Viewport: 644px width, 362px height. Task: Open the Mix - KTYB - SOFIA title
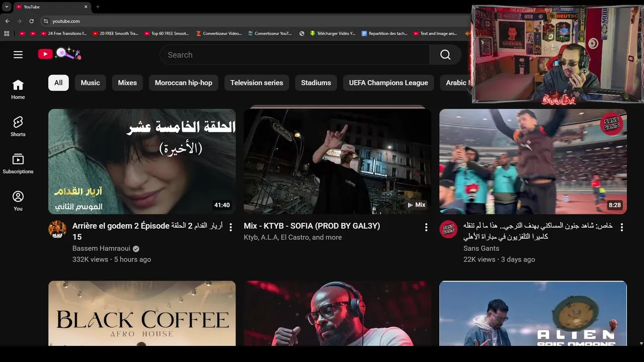[312, 226]
